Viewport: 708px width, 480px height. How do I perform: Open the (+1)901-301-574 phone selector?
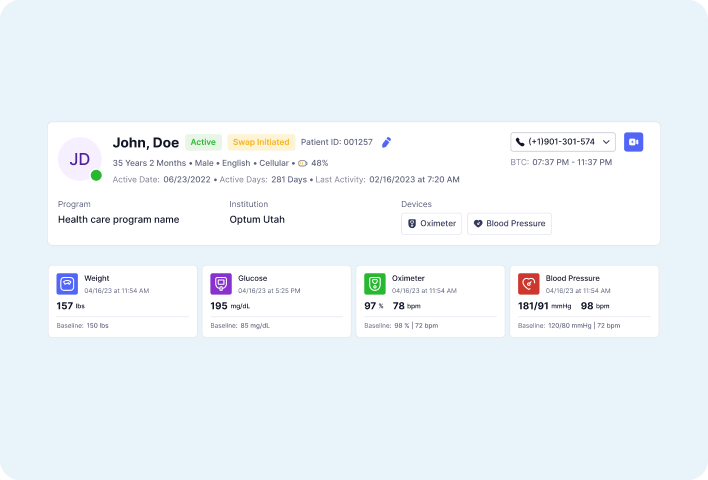[x=562, y=142]
